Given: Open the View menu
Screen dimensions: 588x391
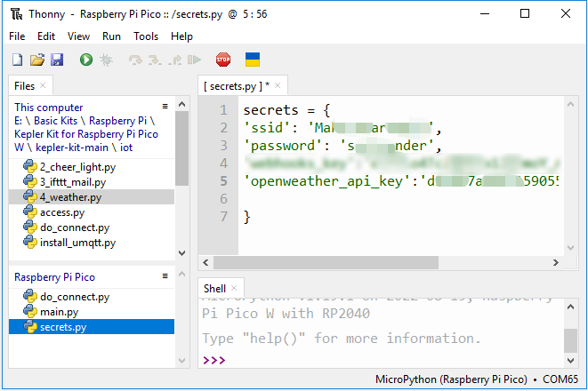Looking at the screenshot, I should 78,36.
